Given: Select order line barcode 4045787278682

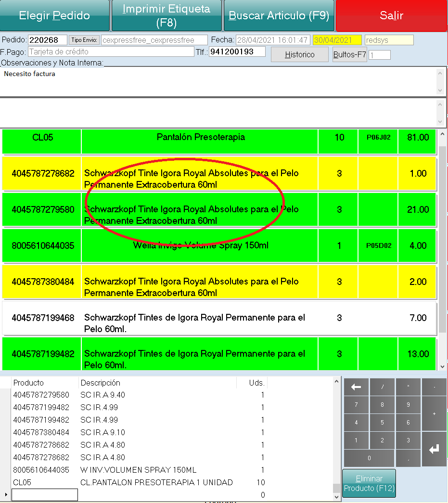Looking at the screenshot, I should [x=219, y=174].
